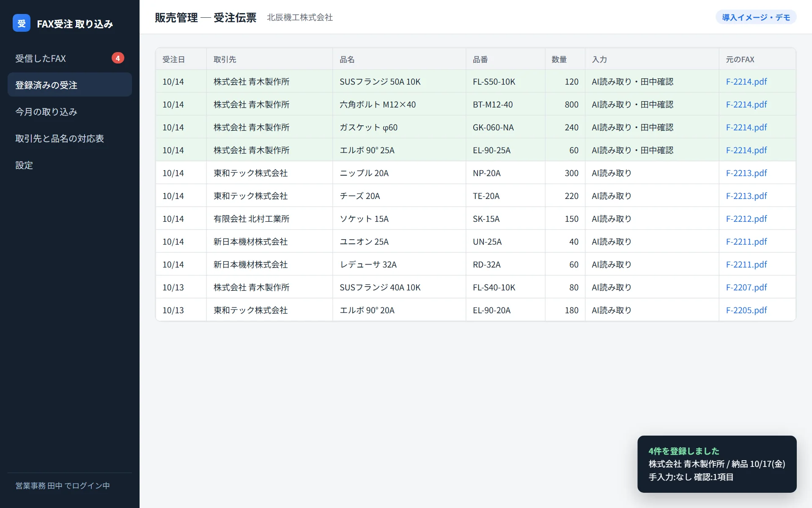Open the F-2207.pdf fax link
This screenshot has width=812, height=508.
click(x=746, y=287)
